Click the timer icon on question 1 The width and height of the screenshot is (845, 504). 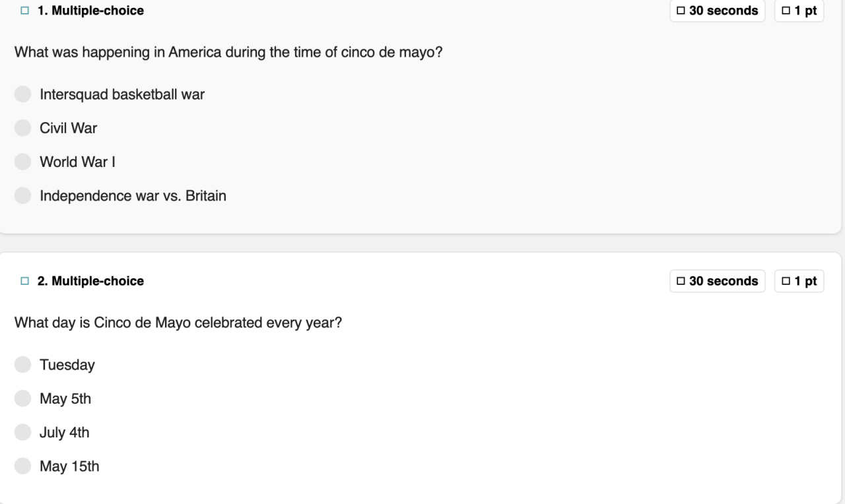[x=681, y=11]
